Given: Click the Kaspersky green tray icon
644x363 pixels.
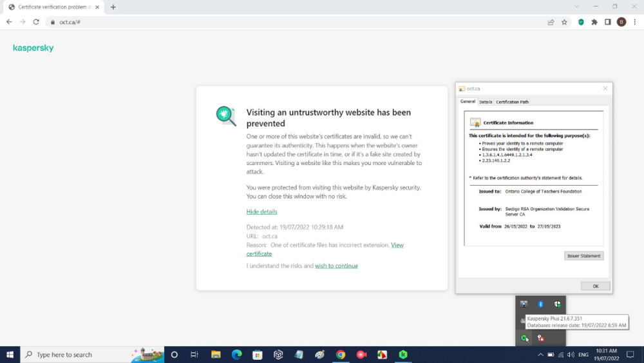Looking at the screenshot, I should click(x=524, y=338).
